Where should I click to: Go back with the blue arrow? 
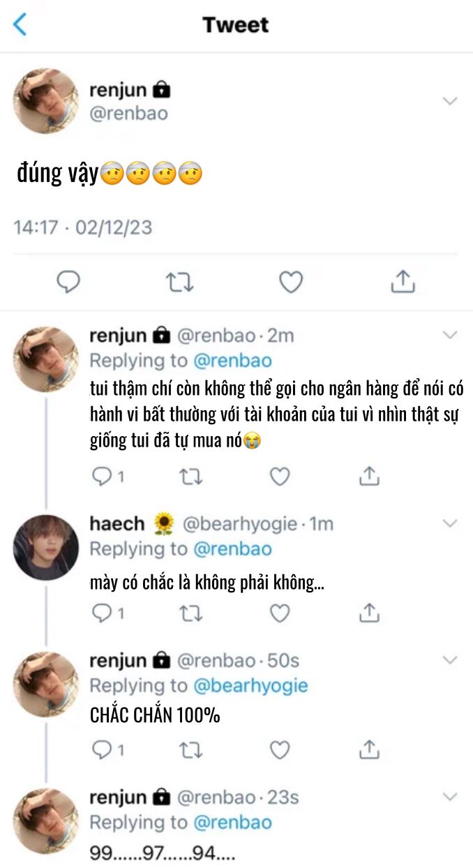[20, 24]
